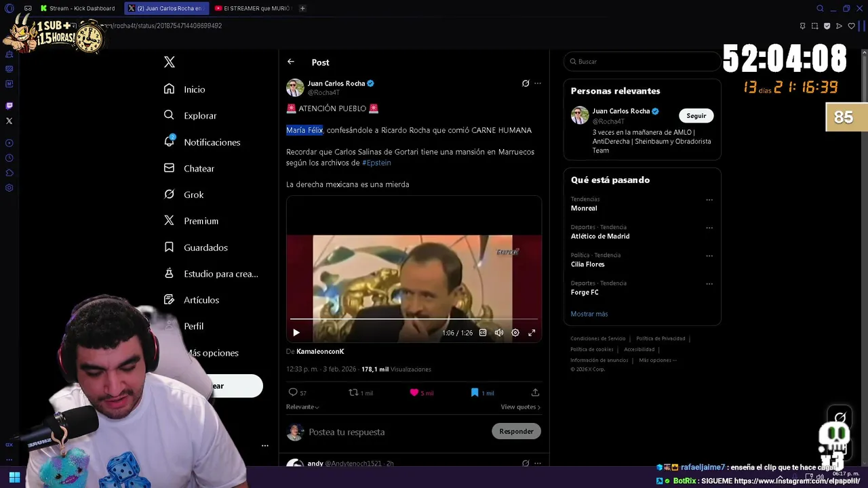Viewport: 868px width, 488px height.
Task: Open more options for Forge FC trend
Action: point(709,283)
